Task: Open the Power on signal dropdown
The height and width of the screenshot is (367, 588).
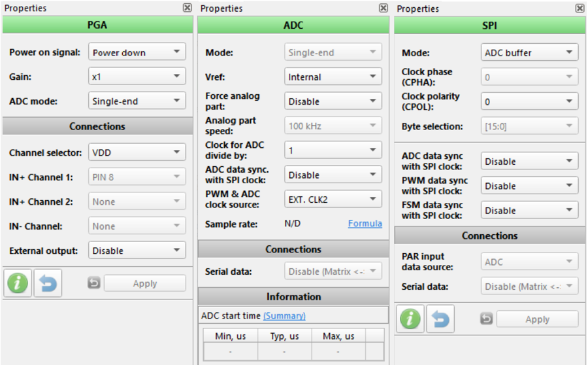Action: pyautogui.click(x=137, y=52)
